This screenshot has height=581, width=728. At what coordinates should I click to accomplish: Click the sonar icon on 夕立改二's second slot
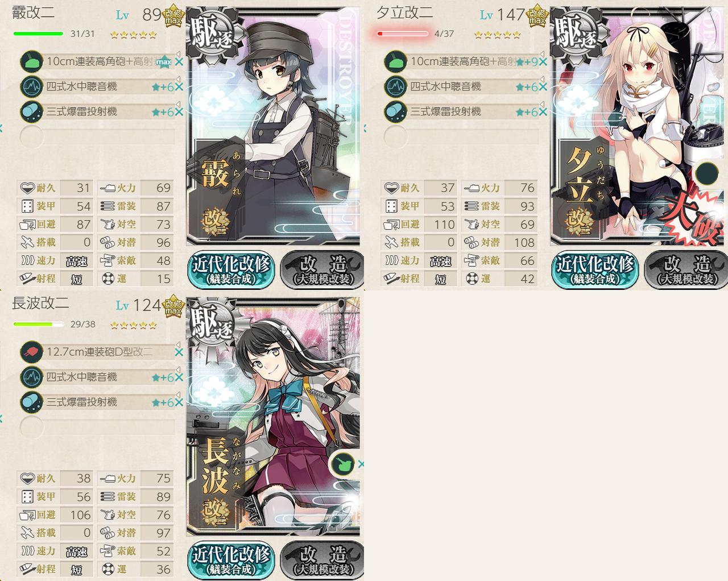396,87
